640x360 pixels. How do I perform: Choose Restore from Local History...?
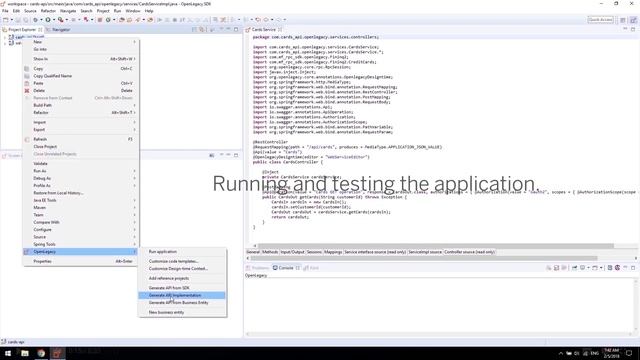(x=80, y=193)
